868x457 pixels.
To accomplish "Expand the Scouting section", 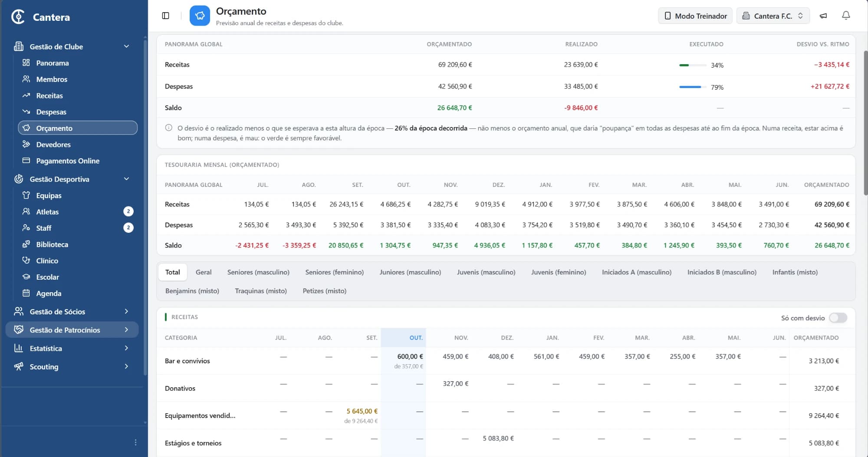I will tap(72, 367).
